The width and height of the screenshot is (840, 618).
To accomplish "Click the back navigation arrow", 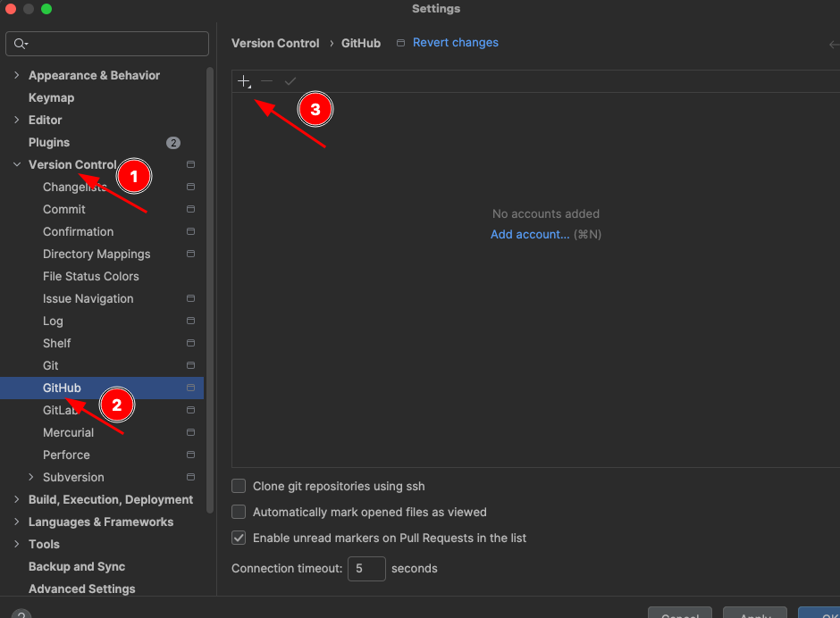I will point(834,45).
